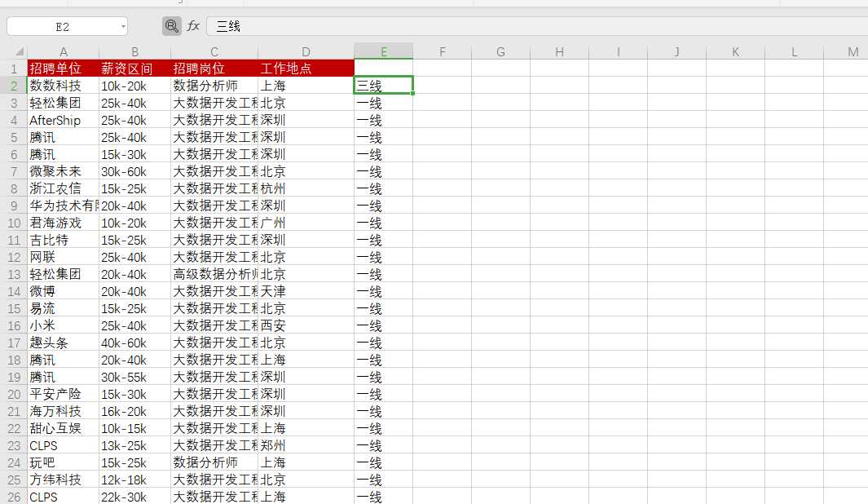Click the 薪资区间 header cell
Viewport: 868px width, 504px height.
[x=135, y=69]
